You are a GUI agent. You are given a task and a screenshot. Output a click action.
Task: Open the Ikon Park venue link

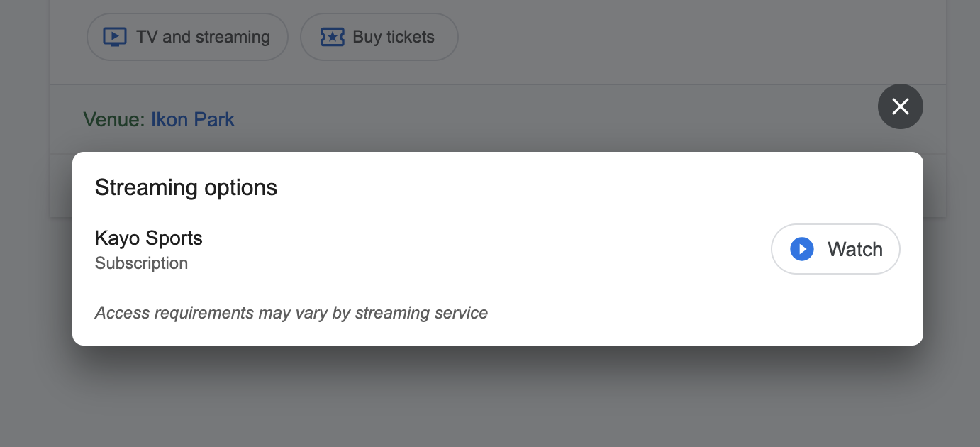point(192,119)
